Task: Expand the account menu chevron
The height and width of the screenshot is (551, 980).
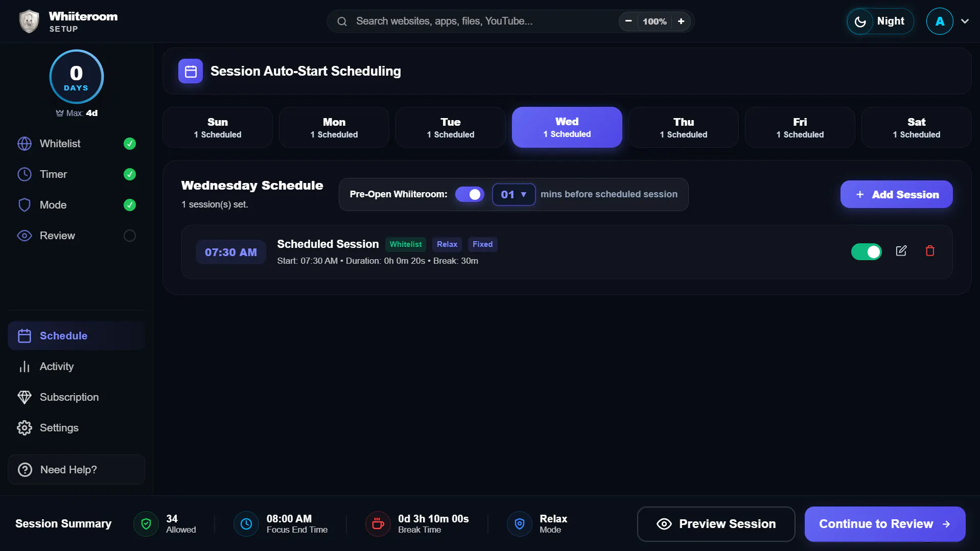Action: pyautogui.click(x=965, y=21)
